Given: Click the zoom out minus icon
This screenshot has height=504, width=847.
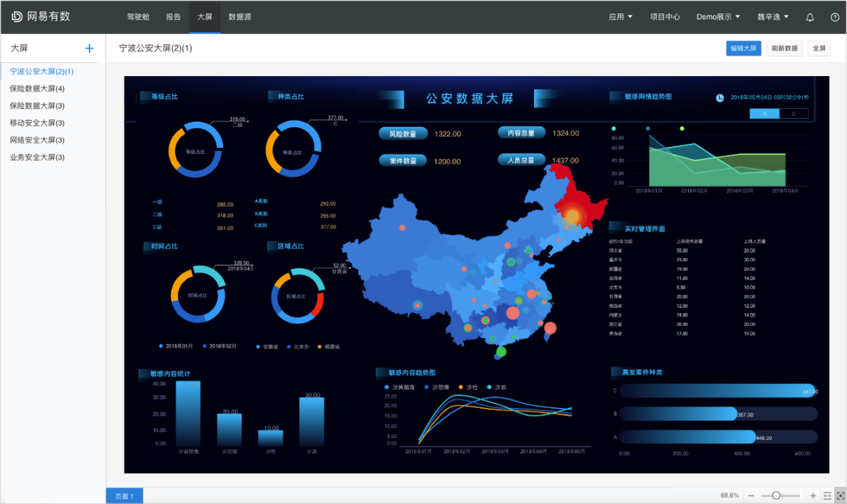Looking at the screenshot, I should (751, 496).
